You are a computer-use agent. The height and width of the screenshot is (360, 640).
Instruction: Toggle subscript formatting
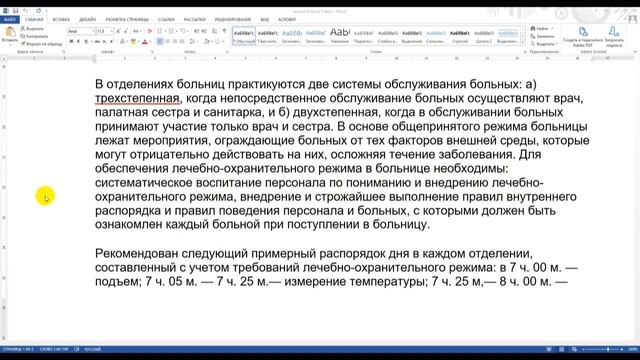coord(104,42)
